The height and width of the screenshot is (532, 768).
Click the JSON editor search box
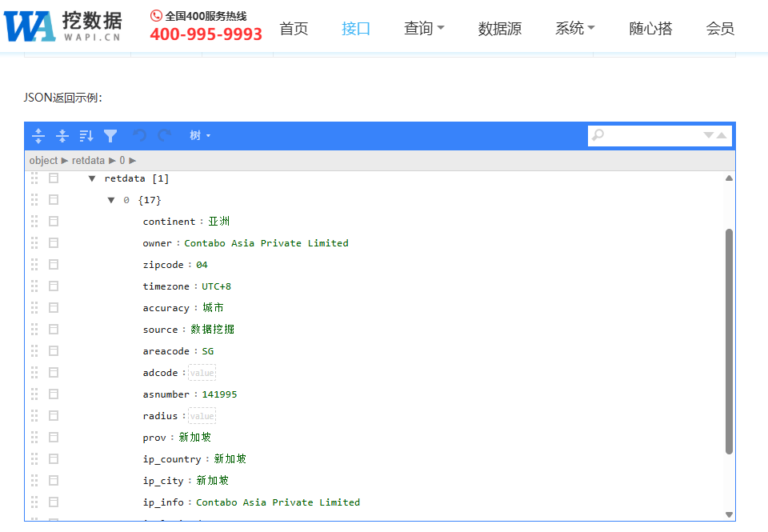pos(660,136)
